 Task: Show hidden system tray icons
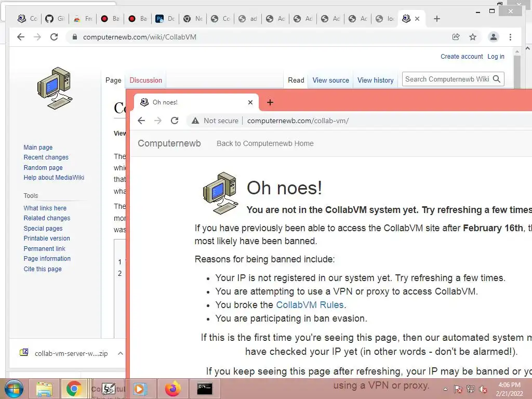click(445, 389)
